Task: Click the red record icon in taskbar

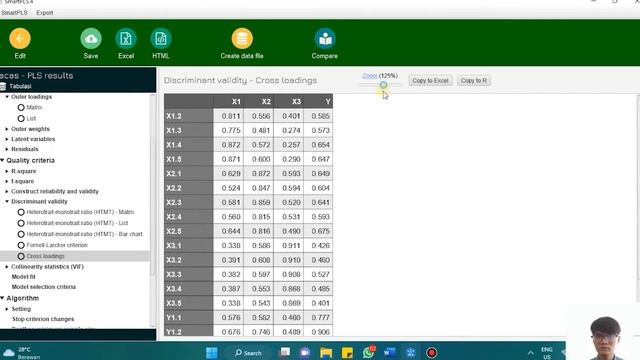Action: 431,352
